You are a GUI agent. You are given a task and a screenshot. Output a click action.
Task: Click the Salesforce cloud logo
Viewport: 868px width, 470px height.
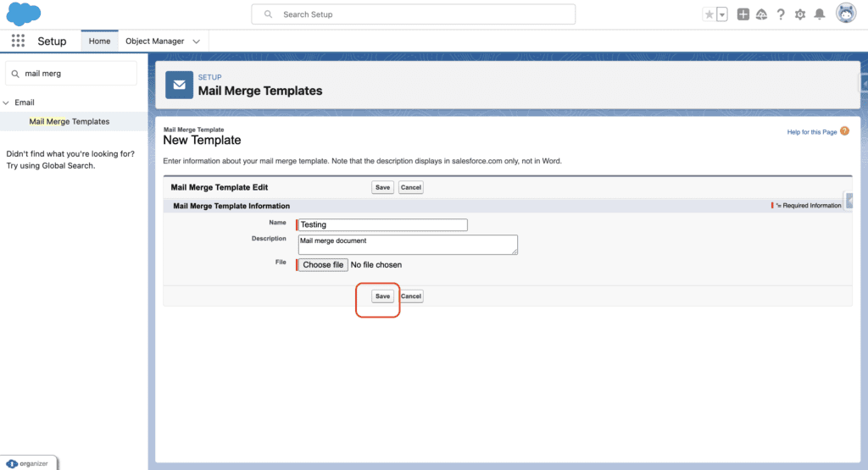click(25, 14)
